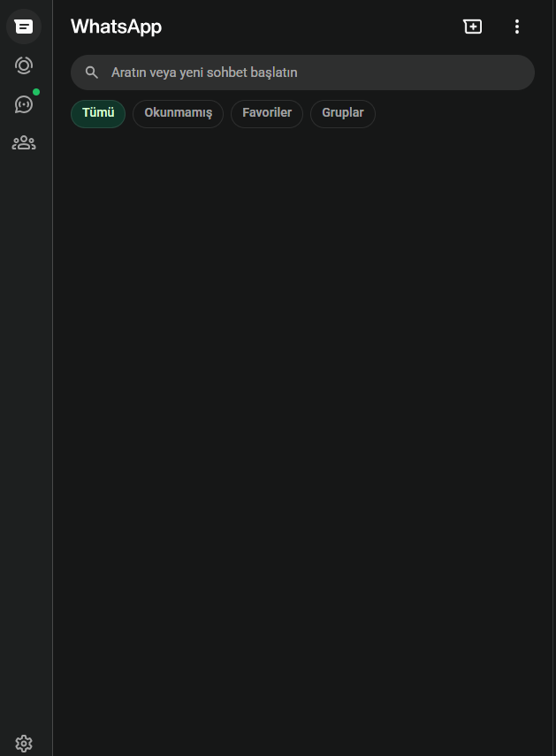The height and width of the screenshot is (756, 556).
Task: Filter chats by 'Okunmamış'
Action: 178,113
